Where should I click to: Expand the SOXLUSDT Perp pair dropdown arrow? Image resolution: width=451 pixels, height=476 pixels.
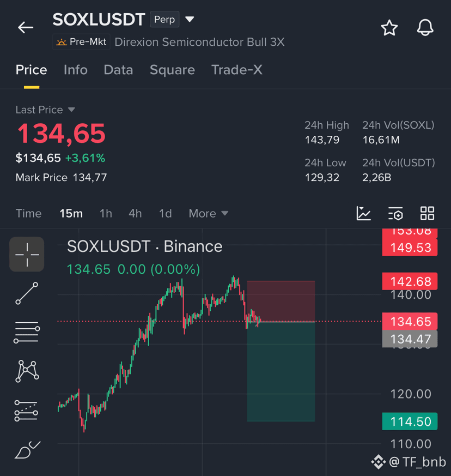click(x=190, y=19)
